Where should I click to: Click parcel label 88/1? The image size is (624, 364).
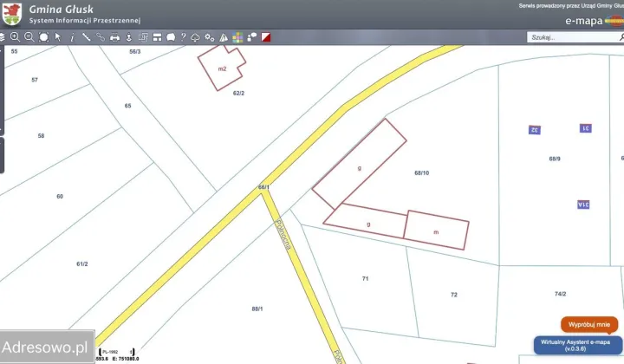(257, 309)
